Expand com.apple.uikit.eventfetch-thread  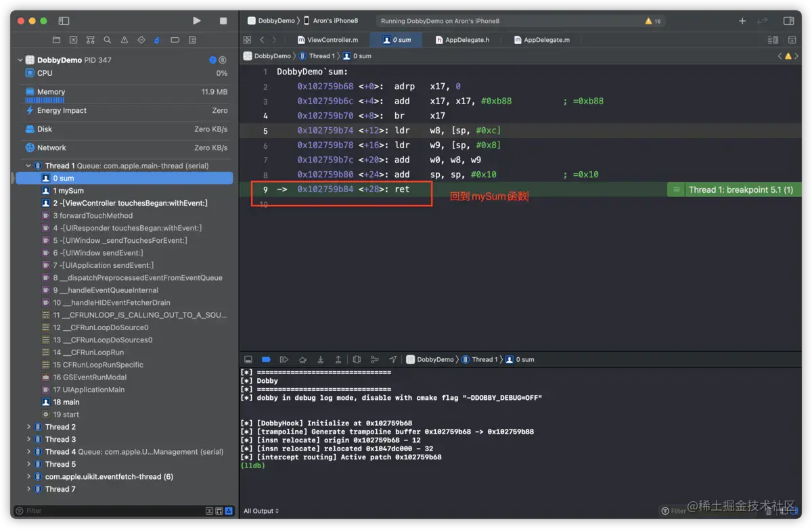tap(28, 477)
